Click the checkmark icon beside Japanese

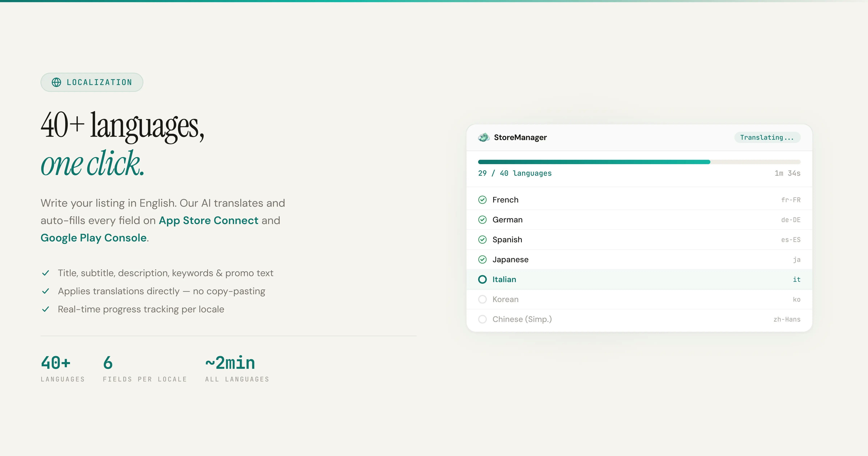pos(482,259)
